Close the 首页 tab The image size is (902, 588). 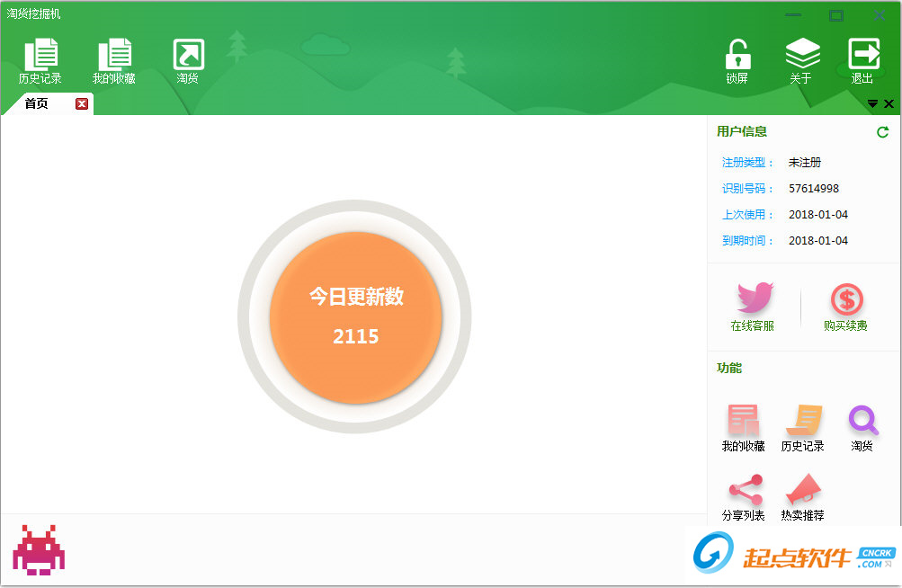[x=81, y=102]
